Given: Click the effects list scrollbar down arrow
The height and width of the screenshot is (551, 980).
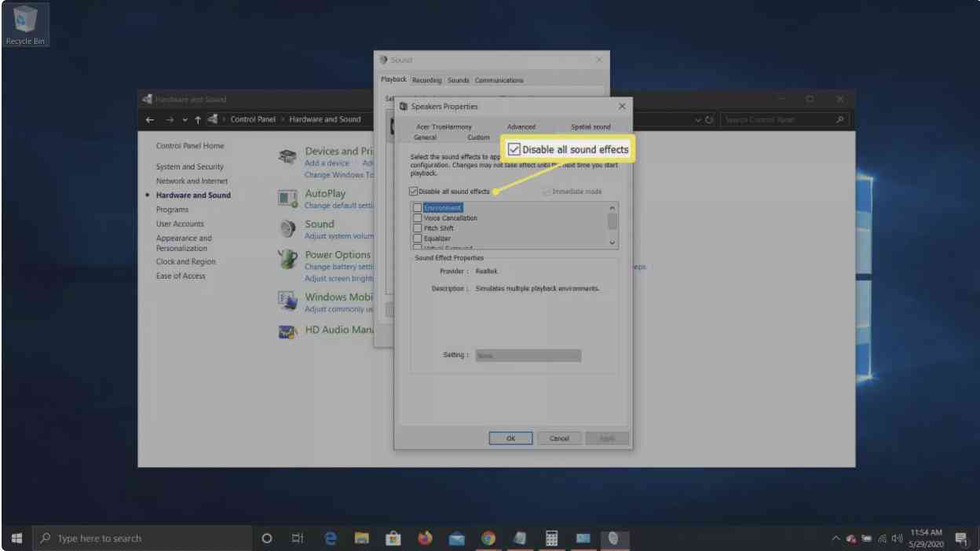Looking at the screenshot, I should (613, 243).
